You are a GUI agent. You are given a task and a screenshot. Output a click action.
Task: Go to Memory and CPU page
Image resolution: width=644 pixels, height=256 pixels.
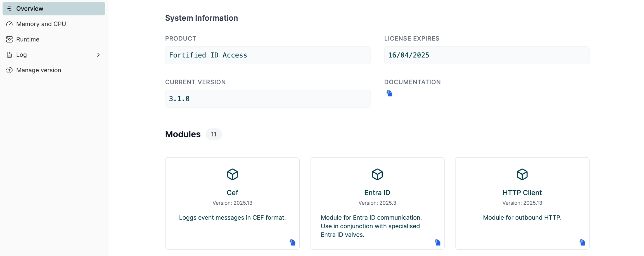click(41, 24)
